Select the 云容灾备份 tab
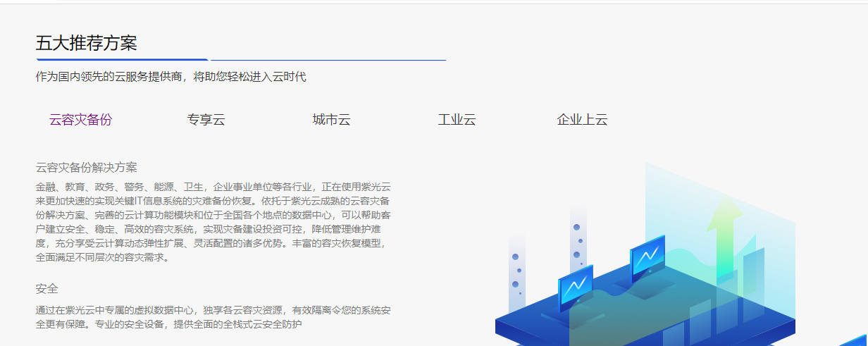The image size is (868, 346). 80,120
